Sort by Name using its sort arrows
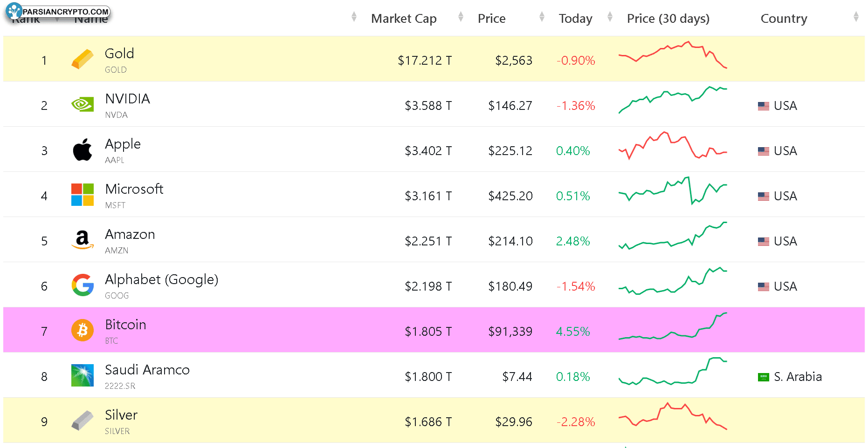 [x=354, y=17]
